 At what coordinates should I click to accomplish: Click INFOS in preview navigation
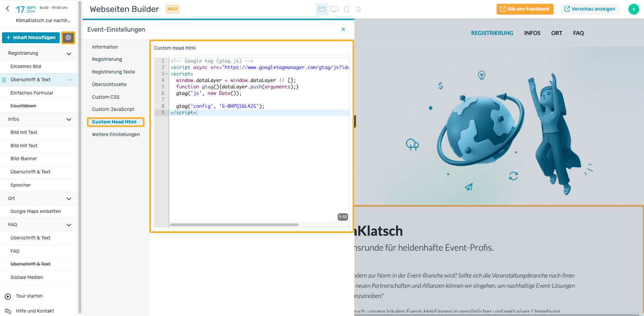coord(532,33)
